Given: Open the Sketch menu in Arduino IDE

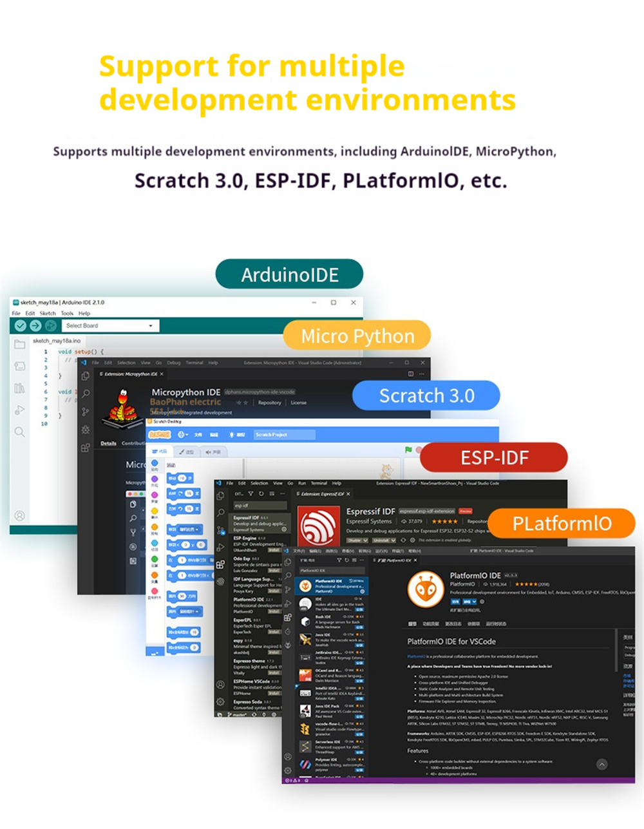Looking at the screenshot, I should [48, 314].
